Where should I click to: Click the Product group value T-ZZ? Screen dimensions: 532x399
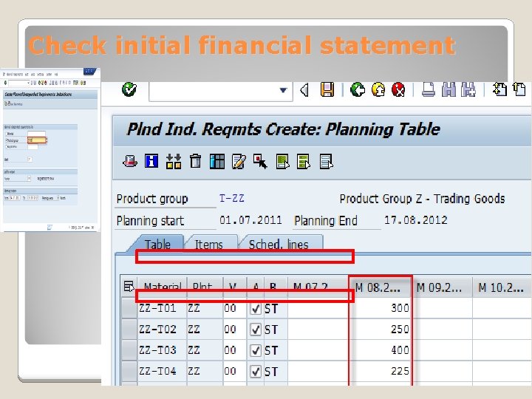(x=232, y=198)
